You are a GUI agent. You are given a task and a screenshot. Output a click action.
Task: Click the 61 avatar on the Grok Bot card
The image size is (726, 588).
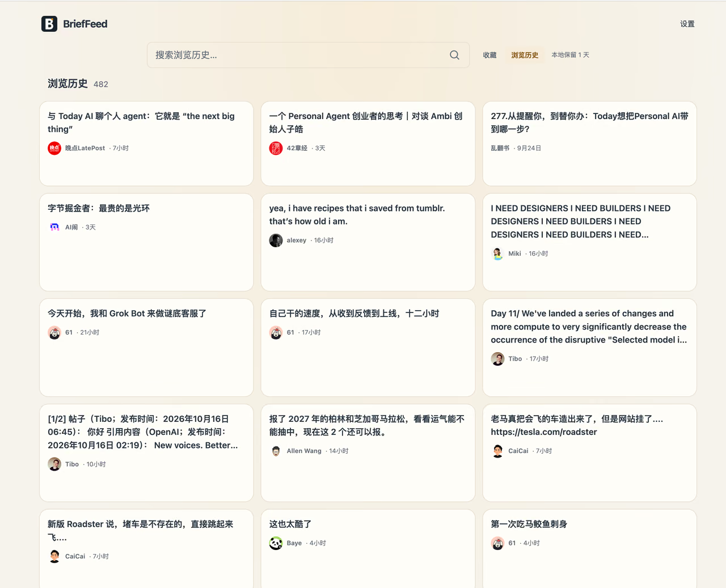(54, 332)
